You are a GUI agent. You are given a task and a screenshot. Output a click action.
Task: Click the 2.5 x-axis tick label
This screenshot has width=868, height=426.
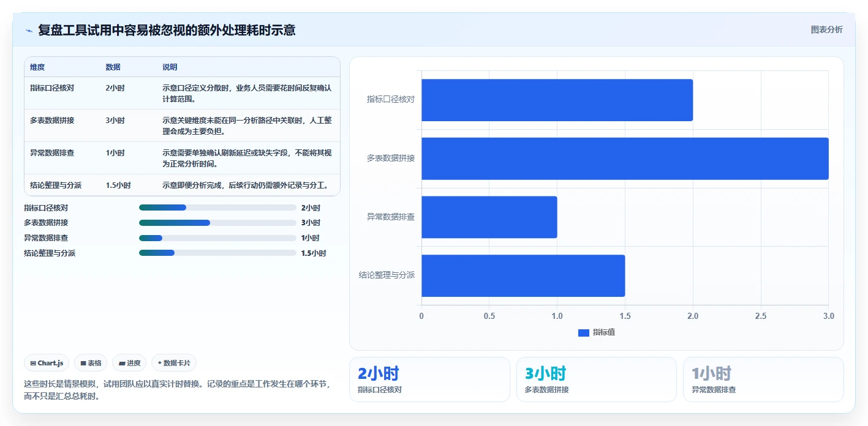[x=761, y=316]
